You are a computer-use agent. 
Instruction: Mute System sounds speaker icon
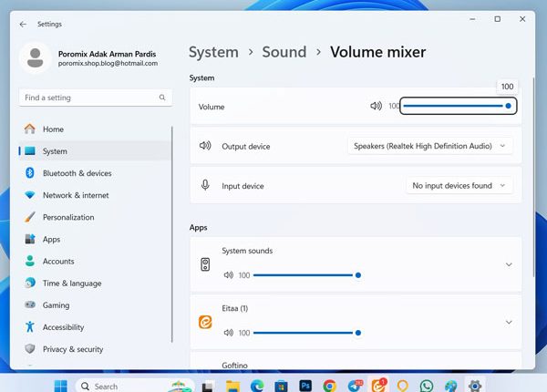point(229,275)
